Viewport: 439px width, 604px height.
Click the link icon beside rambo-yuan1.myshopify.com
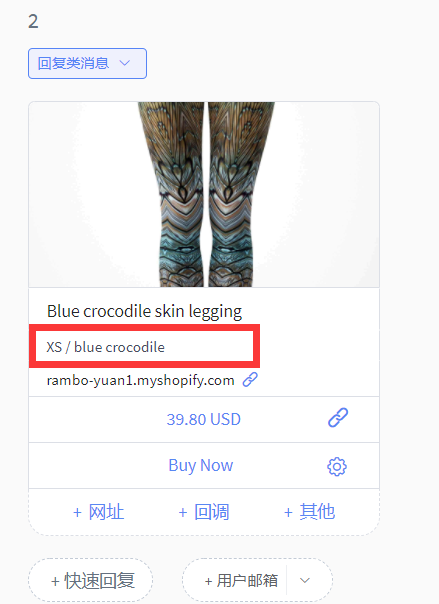point(250,379)
